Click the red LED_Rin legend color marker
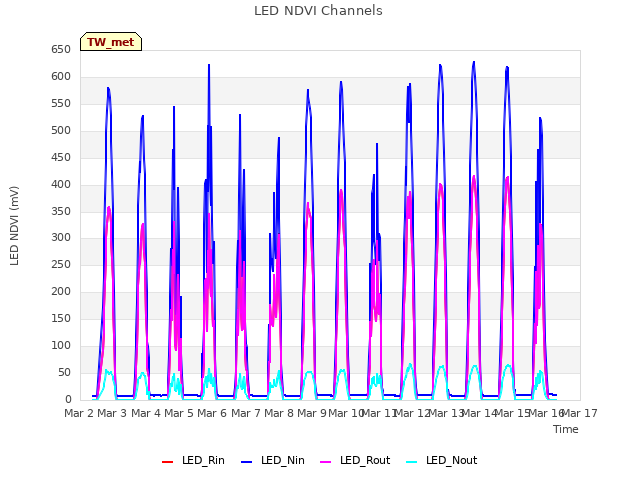Viewport: 640px width, 480px height. click(168, 462)
